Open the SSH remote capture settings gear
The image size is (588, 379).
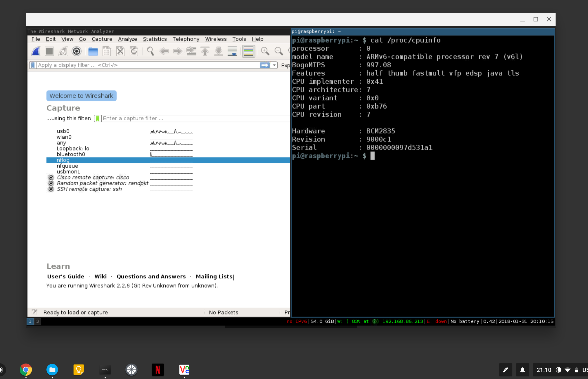pyautogui.click(x=51, y=189)
